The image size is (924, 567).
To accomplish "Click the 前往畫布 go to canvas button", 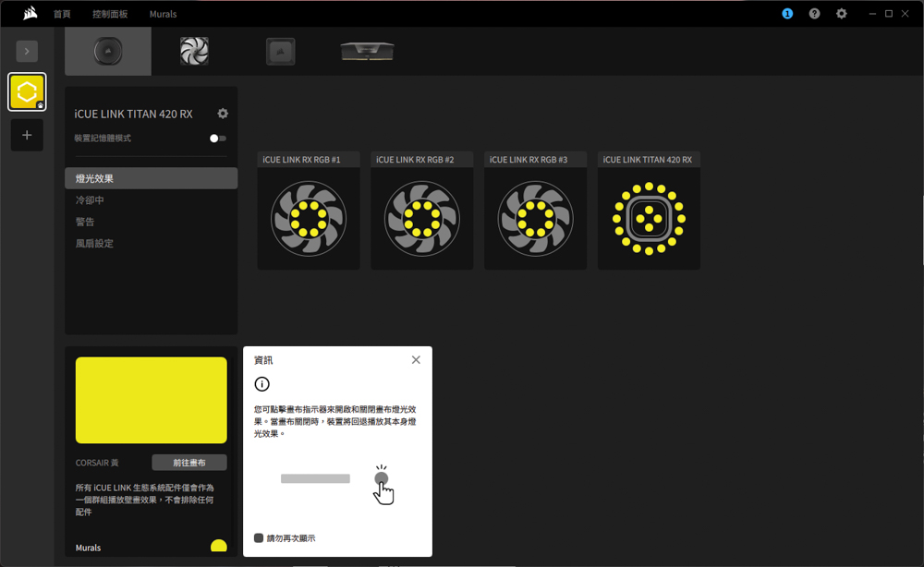I will click(x=189, y=463).
